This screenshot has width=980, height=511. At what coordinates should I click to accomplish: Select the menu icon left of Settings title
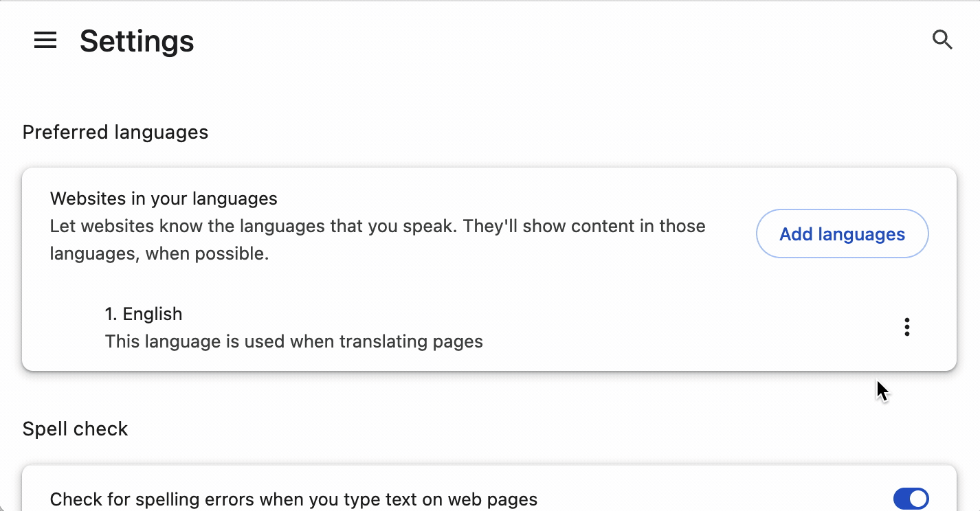(x=45, y=41)
